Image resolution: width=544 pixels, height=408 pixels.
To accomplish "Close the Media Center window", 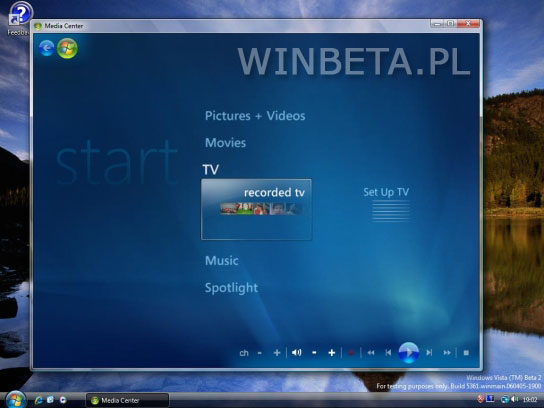I will (x=468, y=24).
